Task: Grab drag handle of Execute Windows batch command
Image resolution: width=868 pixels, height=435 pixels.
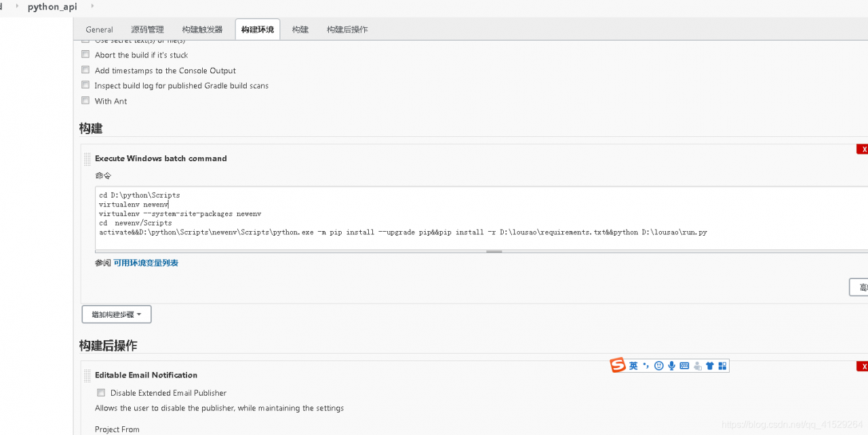Action: [x=87, y=159]
